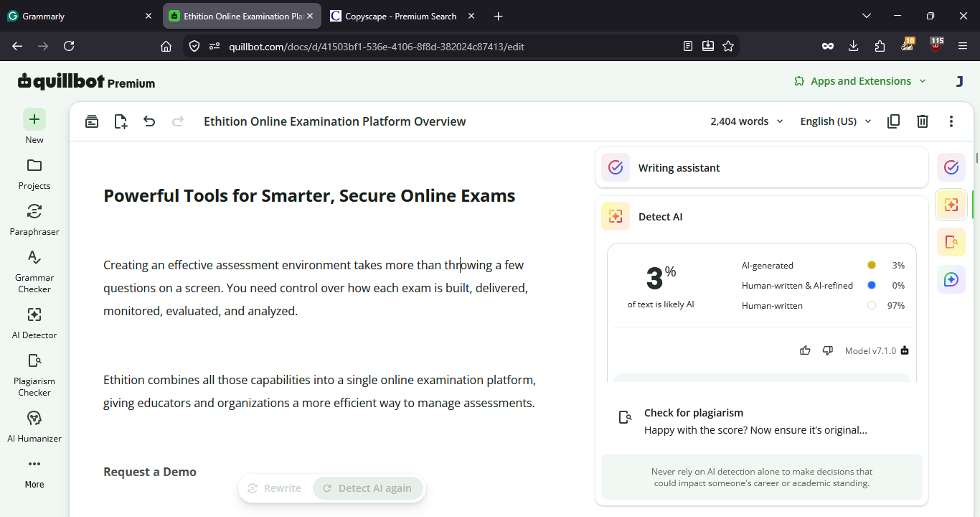980x517 pixels.
Task: Open the Check for plagiarism prompt
Action: pos(762,421)
